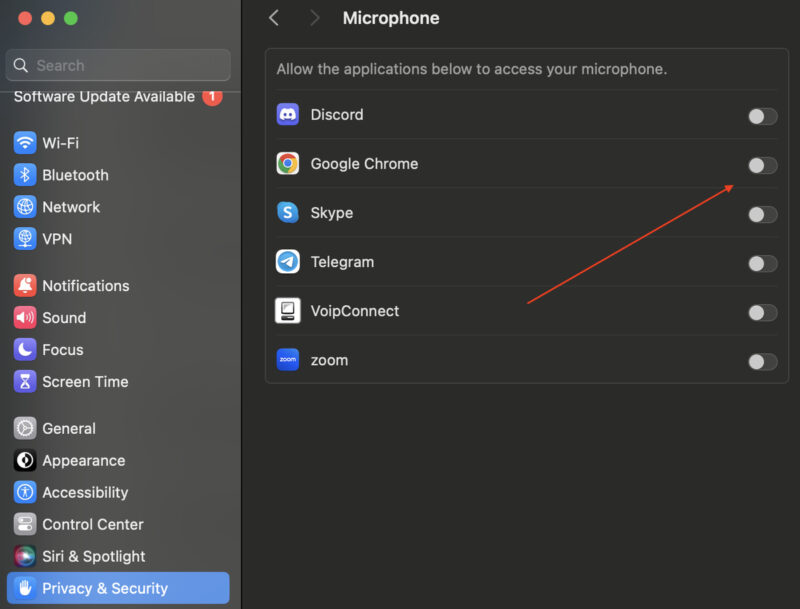
Task: Click the forward navigation chevron
Action: [x=314, y=17]
